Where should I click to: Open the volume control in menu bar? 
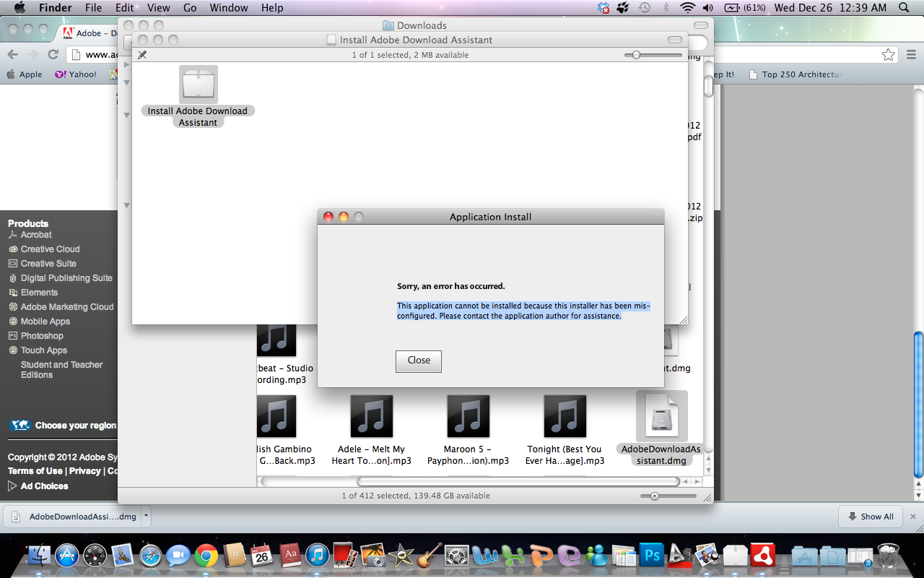(x=708, y=8)
